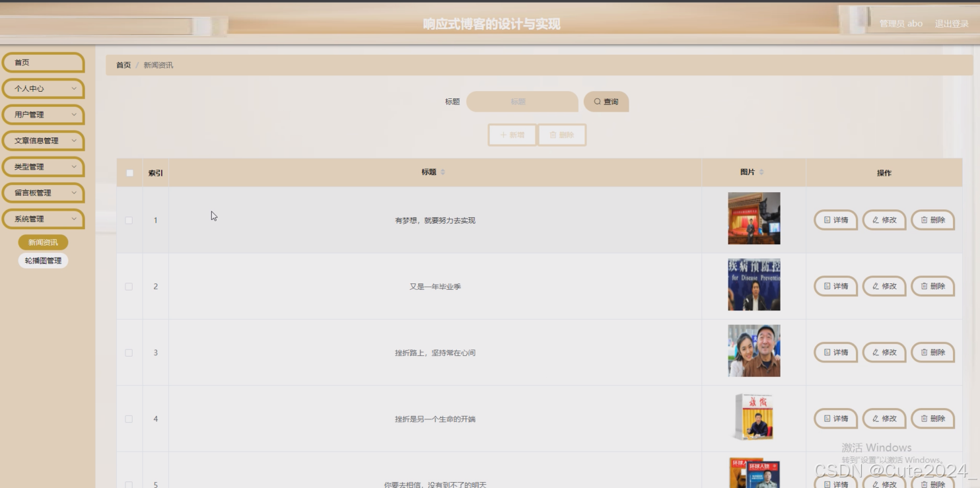Select the 新闻资讯 submenu item
Image resolution: width=980 pixels, height=488 pixels.
click(x=43, y=242)
